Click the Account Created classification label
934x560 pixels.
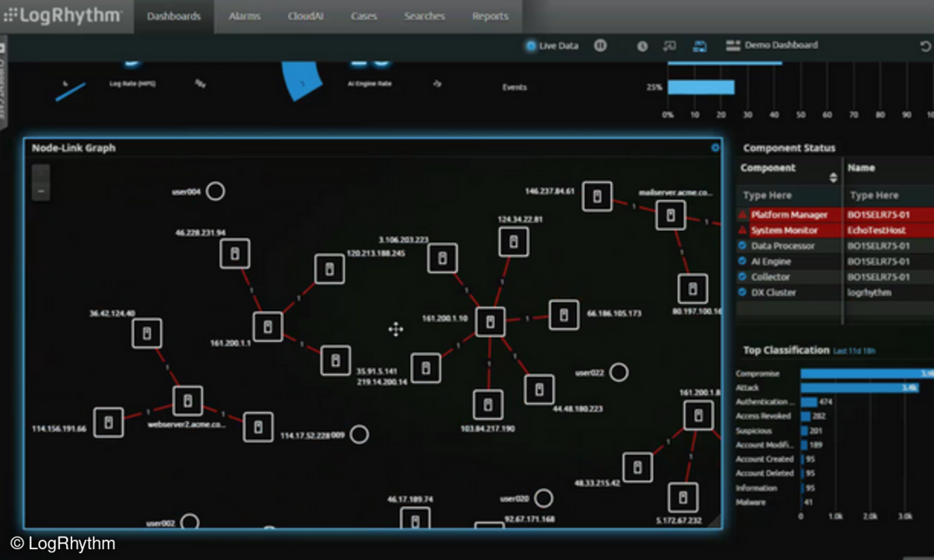[764, 459]
